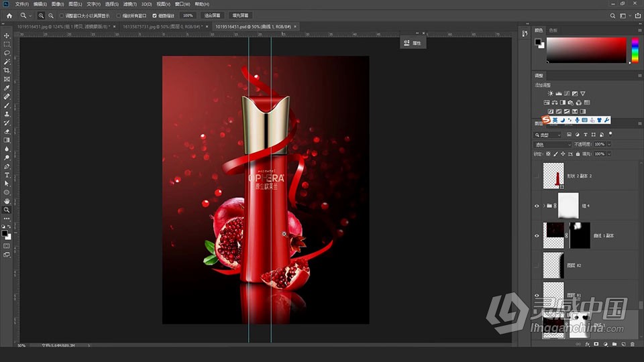
Task: Open the blend mode dropdown
Action: click(x=552, y=145)
